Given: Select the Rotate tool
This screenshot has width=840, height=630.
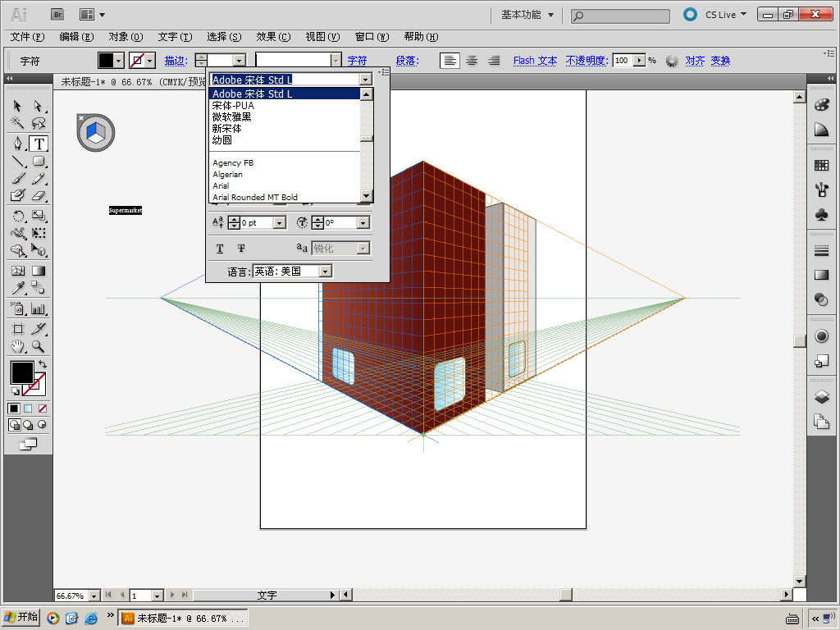Looking at the screenshot, I should [18, 217].
